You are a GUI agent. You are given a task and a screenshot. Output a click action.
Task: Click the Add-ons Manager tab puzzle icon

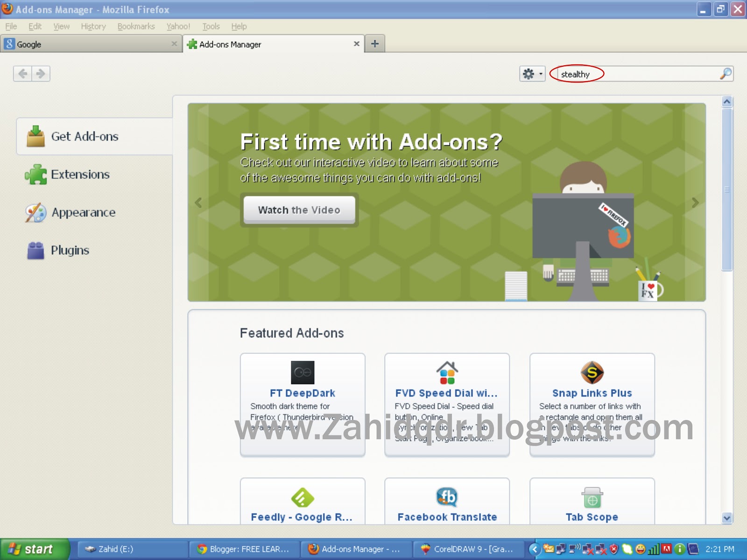coord(192,44)
